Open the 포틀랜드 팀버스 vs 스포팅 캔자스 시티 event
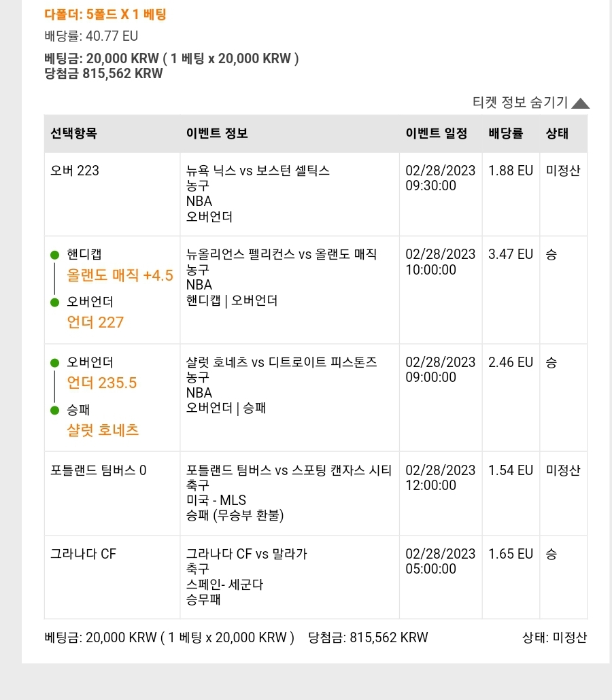Image resolution: width=612 pixels, height=700 pixels. [288, 470]
